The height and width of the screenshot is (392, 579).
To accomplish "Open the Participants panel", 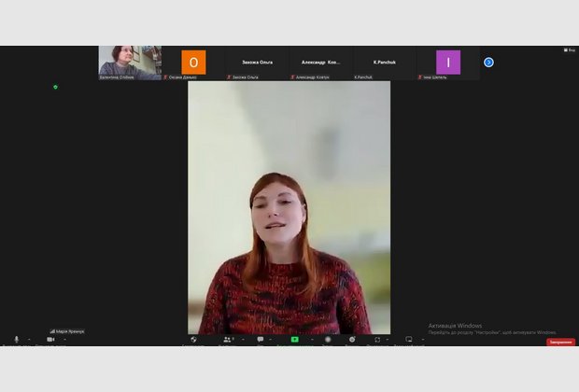I will pyautogui.click(x=227, y=340).
